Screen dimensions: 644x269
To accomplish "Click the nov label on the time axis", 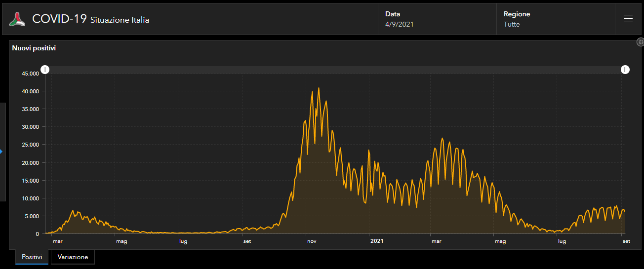I will [x=312, y=241].
